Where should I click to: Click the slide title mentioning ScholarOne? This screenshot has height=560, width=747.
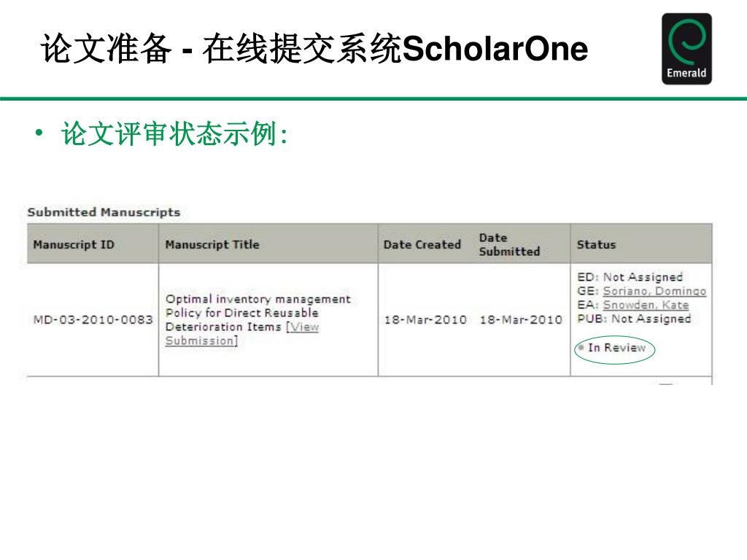pos(314,49)
